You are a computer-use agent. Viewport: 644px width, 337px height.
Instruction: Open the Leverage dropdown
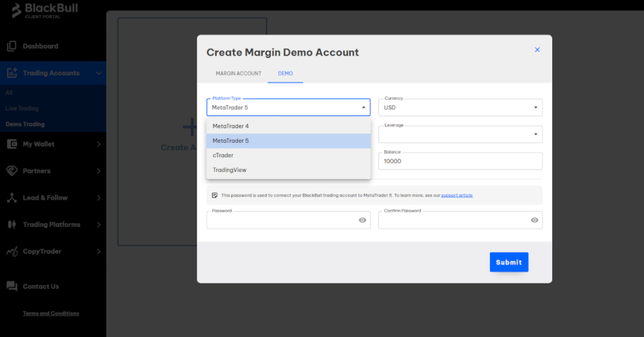click(536, 134)
